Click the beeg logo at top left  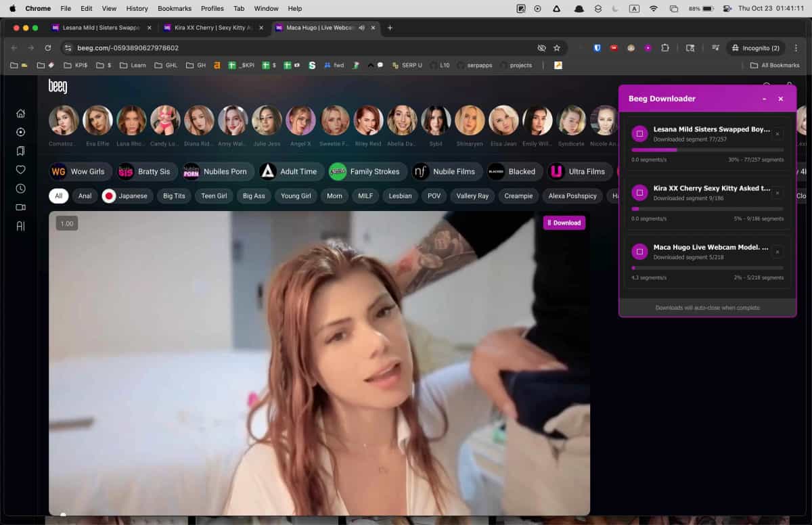click(58, 87)
